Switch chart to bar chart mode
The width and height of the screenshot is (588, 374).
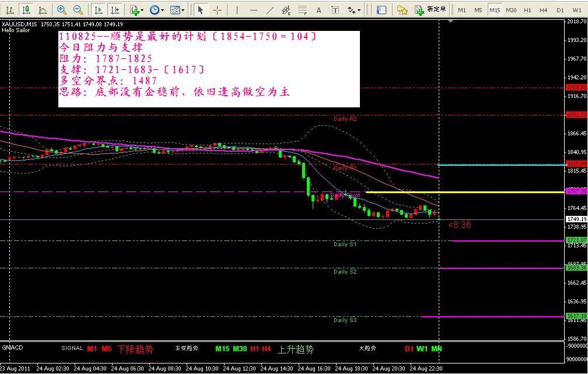tap(10, 10)
